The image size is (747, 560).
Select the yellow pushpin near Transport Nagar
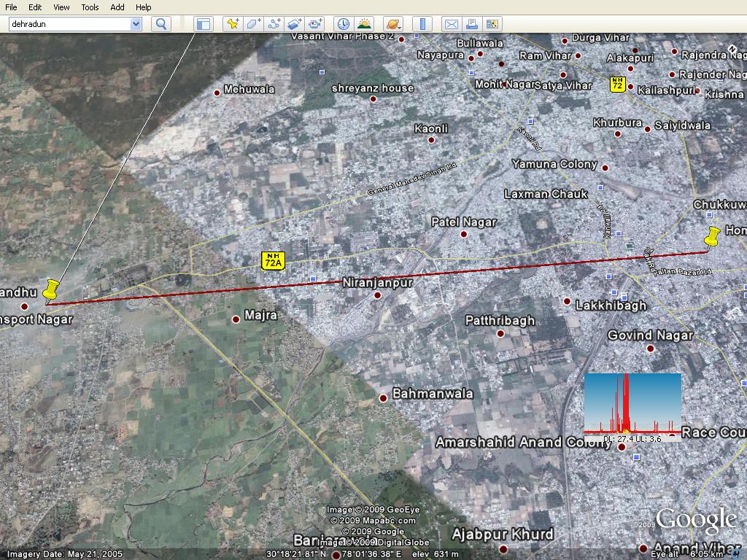50,291
